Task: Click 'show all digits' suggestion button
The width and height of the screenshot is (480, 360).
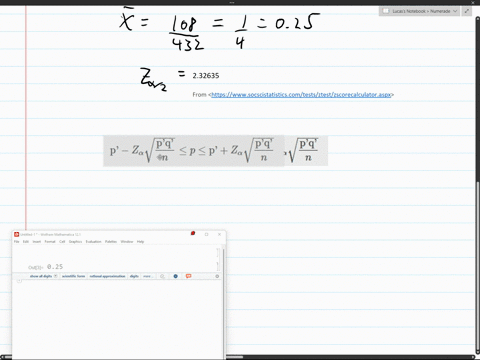Action: (x=41, y=276)
